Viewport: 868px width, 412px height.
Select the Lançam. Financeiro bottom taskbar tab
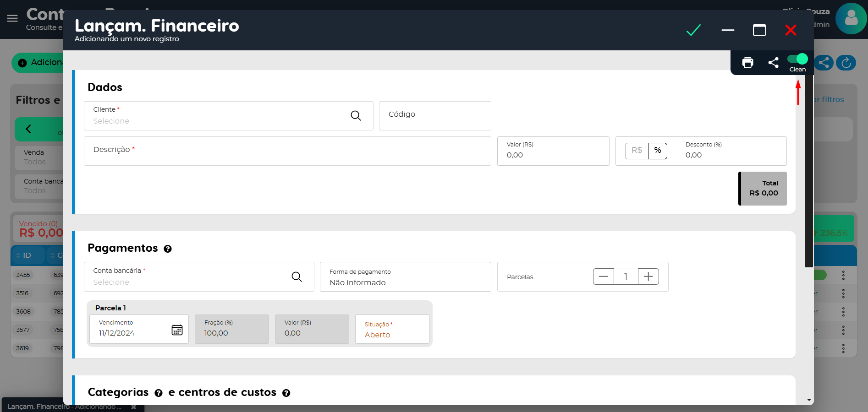point(64,407)
